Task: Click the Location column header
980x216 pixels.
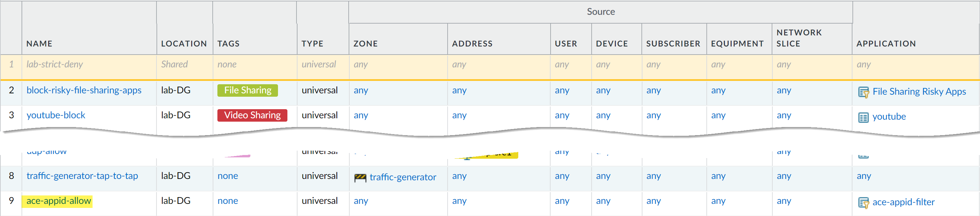Action: [x=184, y=43]
